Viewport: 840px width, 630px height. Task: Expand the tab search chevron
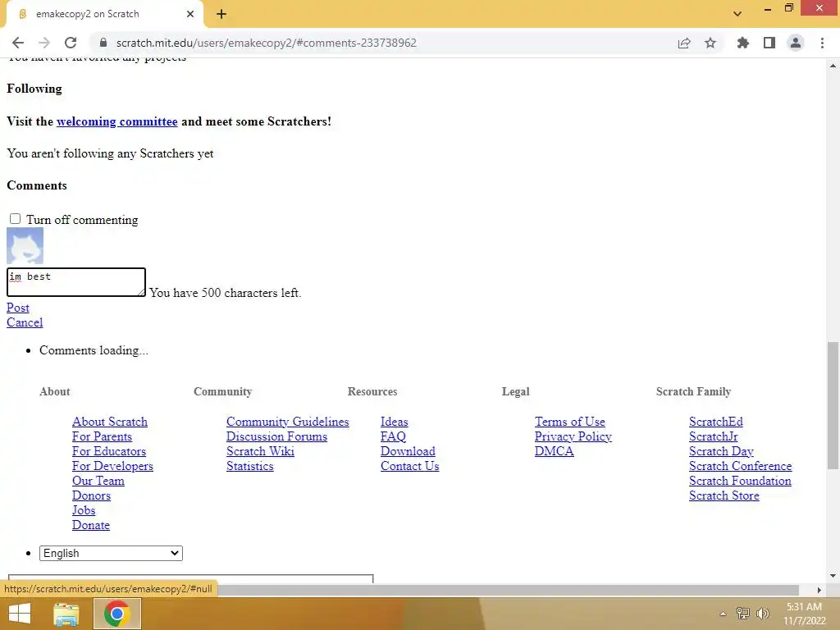(x=737, y=14)
